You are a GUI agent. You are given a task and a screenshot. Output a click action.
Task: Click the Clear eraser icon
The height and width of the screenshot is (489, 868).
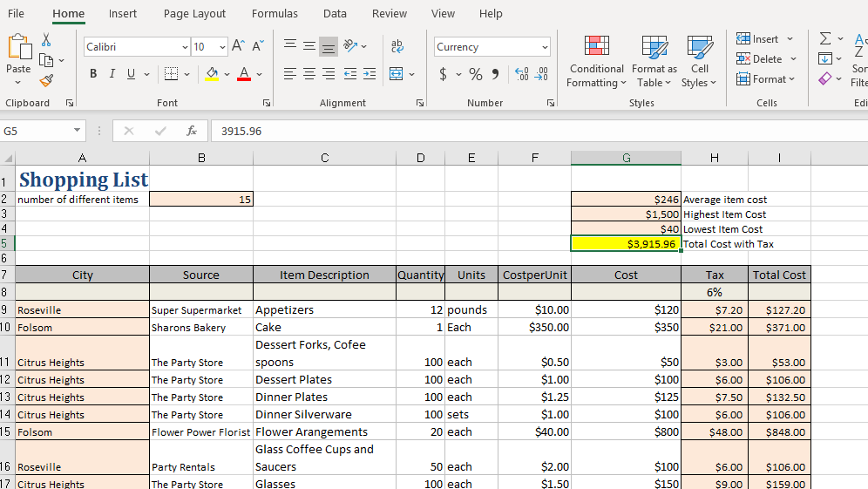[824, 78]
